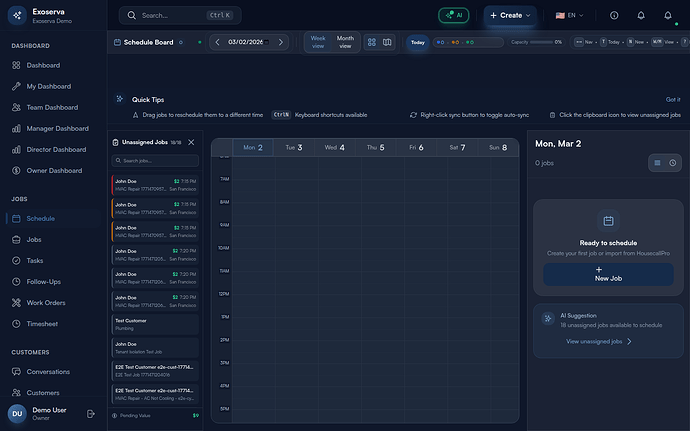Click the New Job button
Viewport: 690px width, 431px height.
608,274
